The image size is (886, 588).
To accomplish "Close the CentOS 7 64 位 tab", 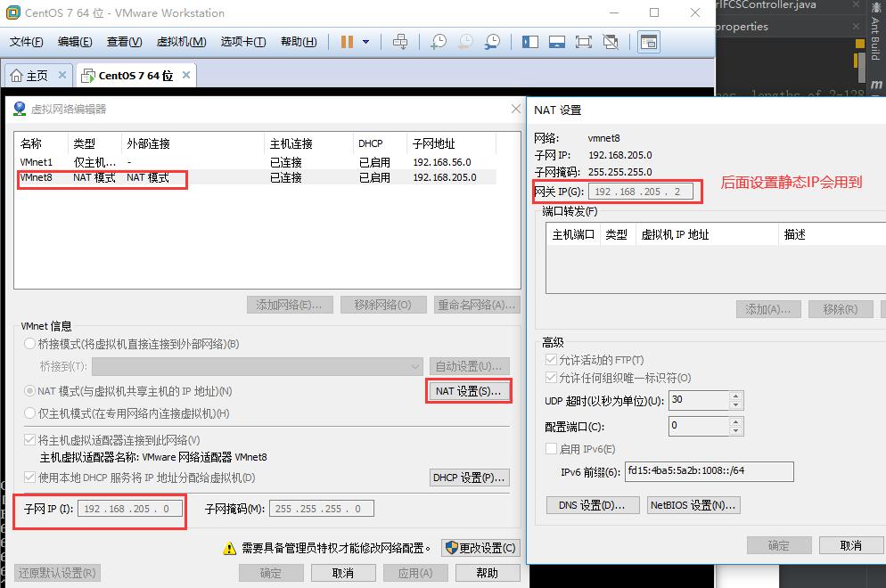I will click(x=186, y=75).
